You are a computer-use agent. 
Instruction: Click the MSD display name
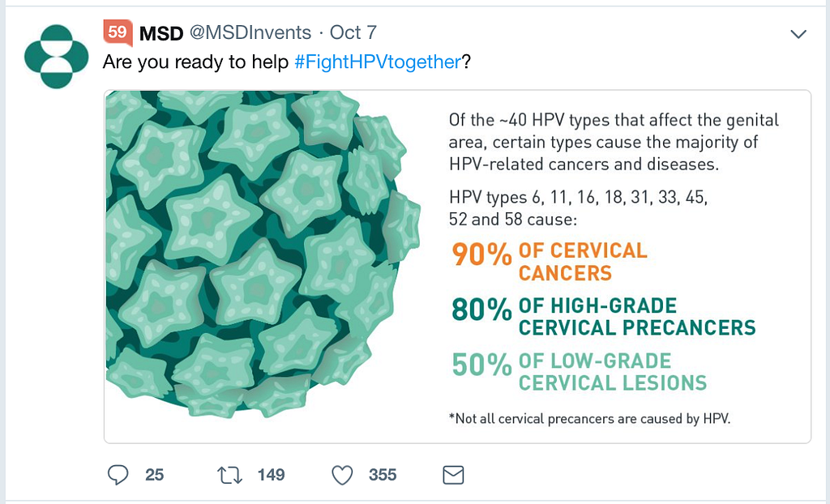[161, 33]
